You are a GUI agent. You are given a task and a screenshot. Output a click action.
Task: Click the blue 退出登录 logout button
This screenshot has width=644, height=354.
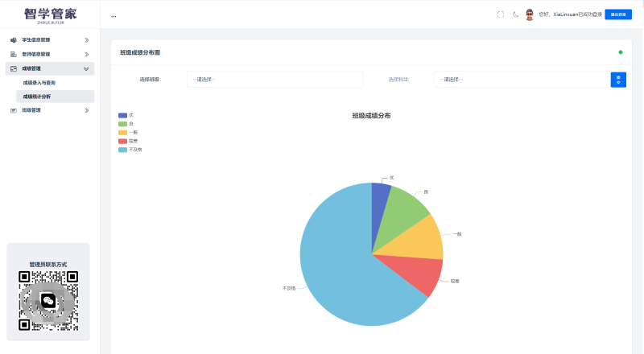tap(618, 14)
